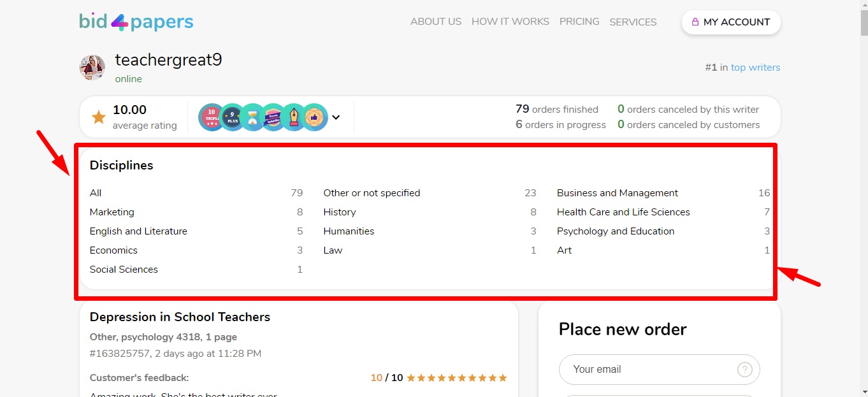Click the ten-star feedback rating
868x397 pixels.
click(457, 378)
